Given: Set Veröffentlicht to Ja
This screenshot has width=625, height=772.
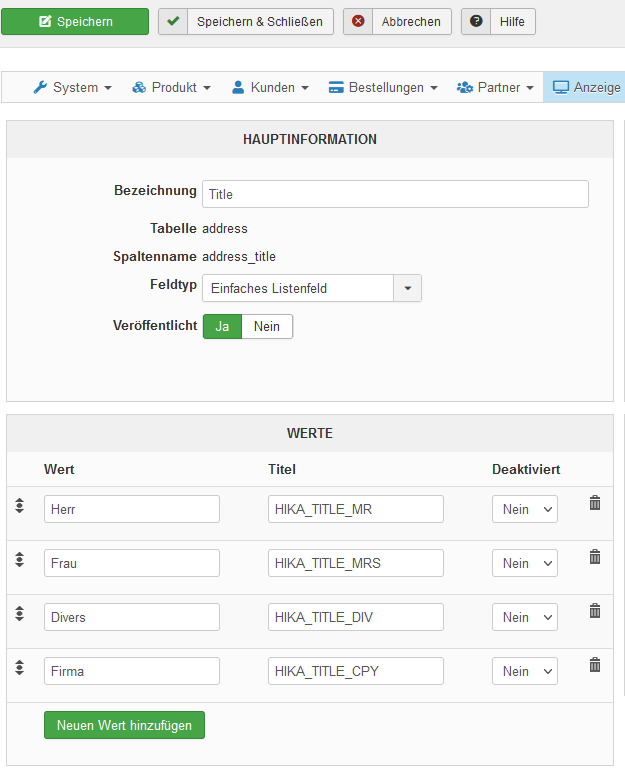Looking at the screenshot, I should pyautogui.click(x=222, y=327).
